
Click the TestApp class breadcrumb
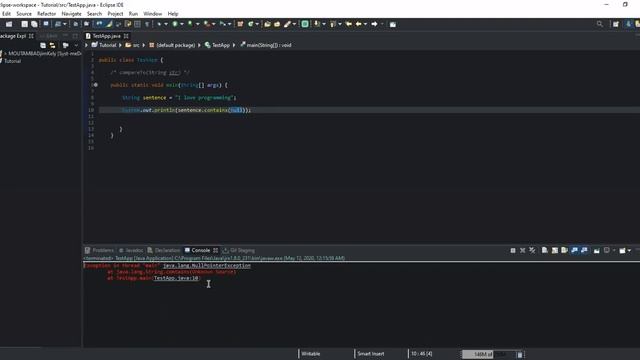(217, 45)
